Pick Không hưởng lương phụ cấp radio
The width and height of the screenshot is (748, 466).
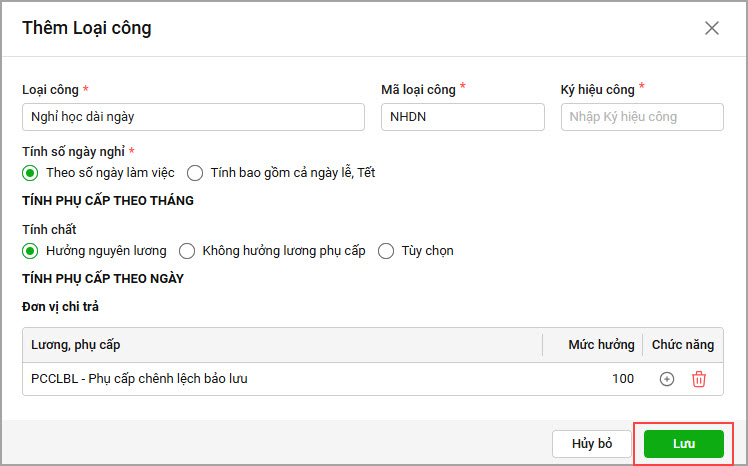[187, 251]
